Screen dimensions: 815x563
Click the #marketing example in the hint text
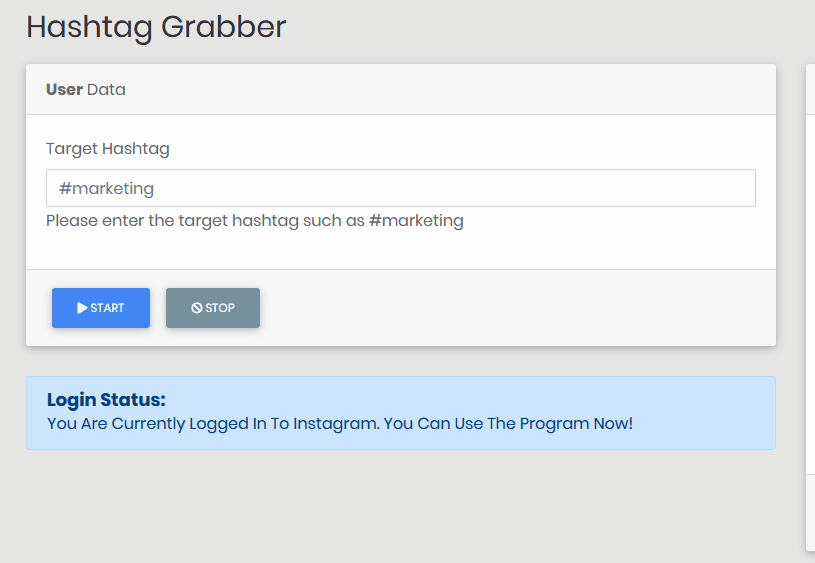click(x=416, y=220)
